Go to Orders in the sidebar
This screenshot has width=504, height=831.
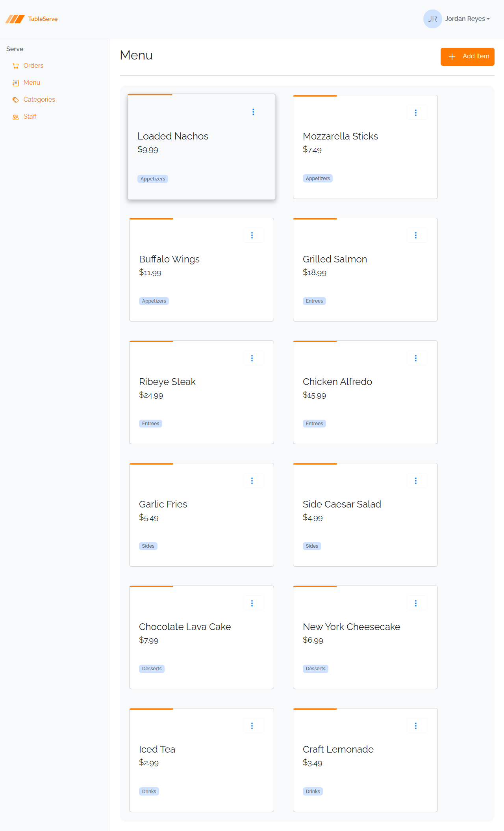point(33,66)
